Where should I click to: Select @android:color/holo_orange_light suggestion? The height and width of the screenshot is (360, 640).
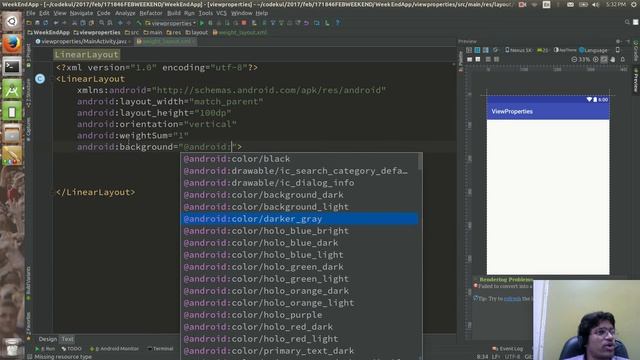click(299, 303)
